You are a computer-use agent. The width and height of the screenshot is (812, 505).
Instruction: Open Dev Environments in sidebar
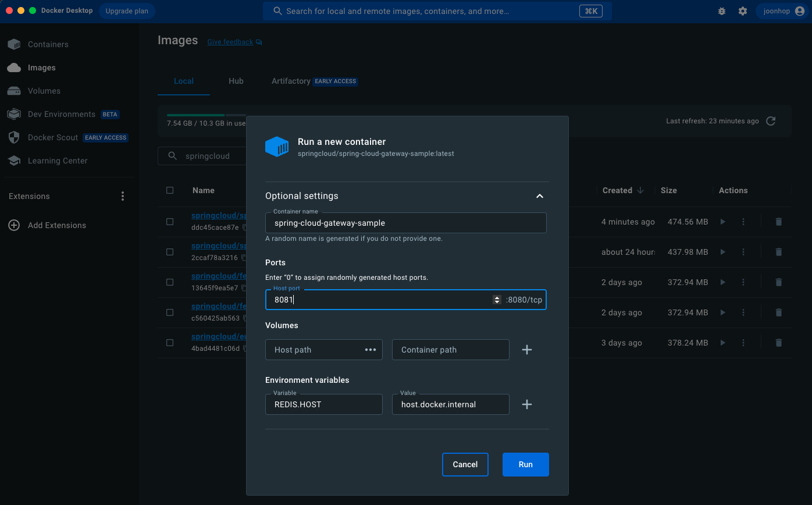62,114
